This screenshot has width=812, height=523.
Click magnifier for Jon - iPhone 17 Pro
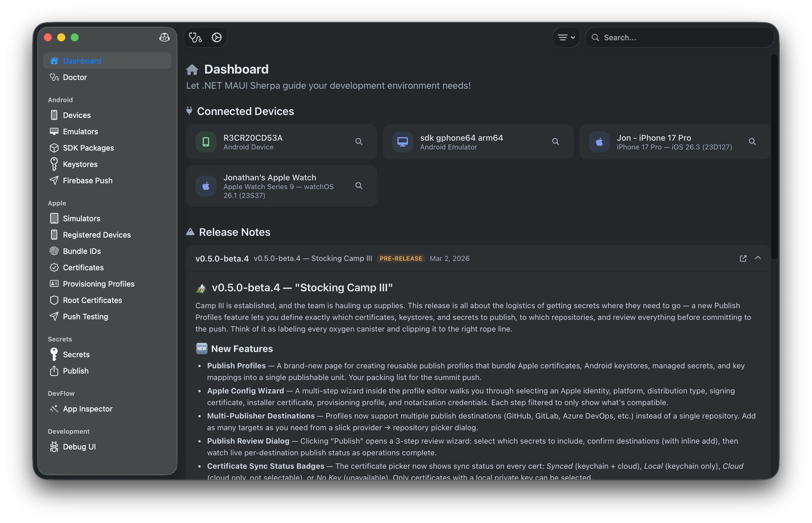pyautogui.click(x=752, y=142)
